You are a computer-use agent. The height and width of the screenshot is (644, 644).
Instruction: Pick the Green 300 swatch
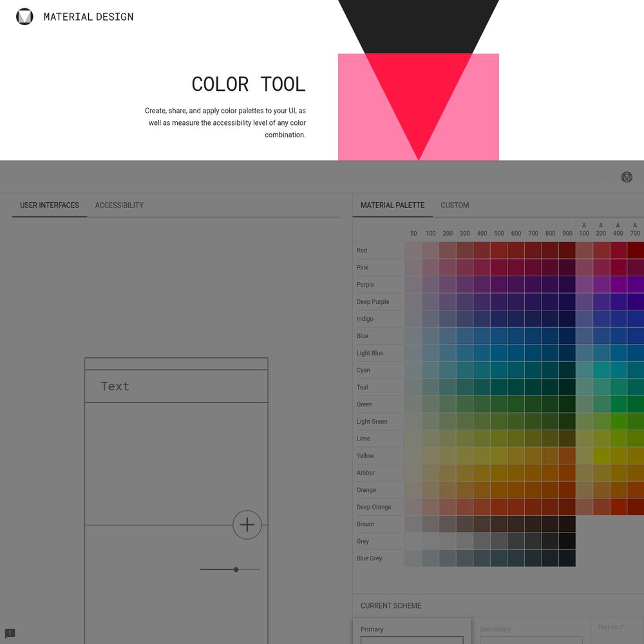click(x=464, y=404)
